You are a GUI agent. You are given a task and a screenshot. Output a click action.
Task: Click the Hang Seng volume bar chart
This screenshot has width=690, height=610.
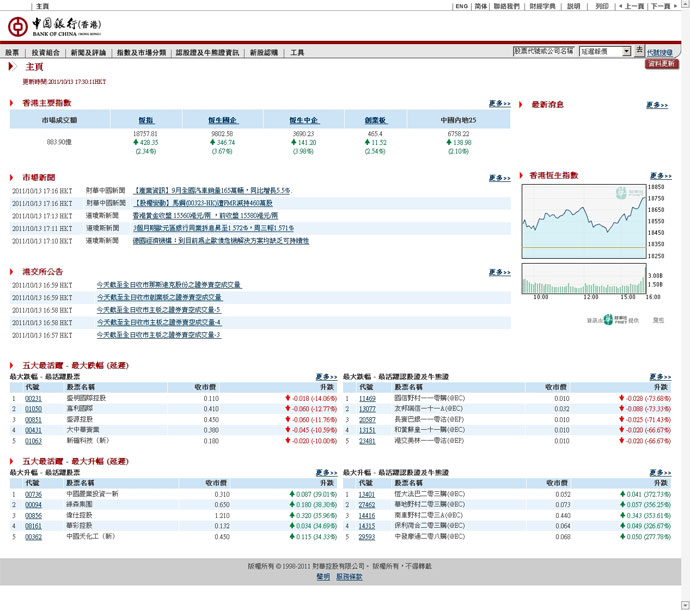pyautogui.click(x=584, y=279)
